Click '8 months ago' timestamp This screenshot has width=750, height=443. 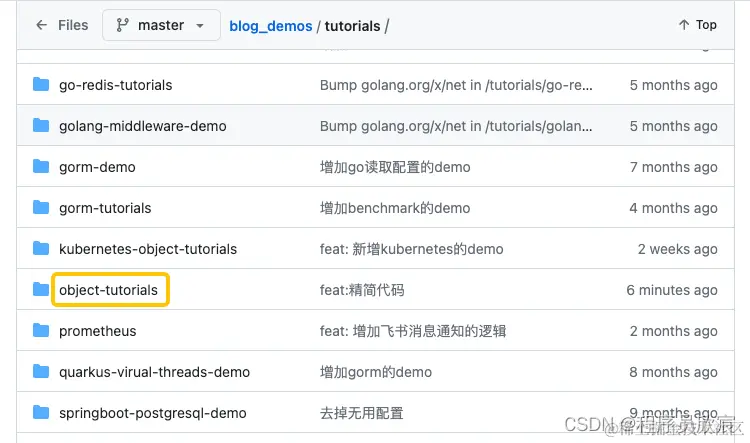pos(673,372)
